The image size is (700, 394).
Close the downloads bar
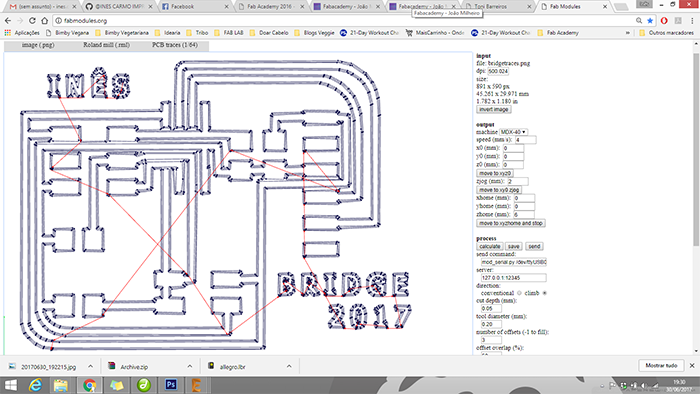(x=692, y=365)
